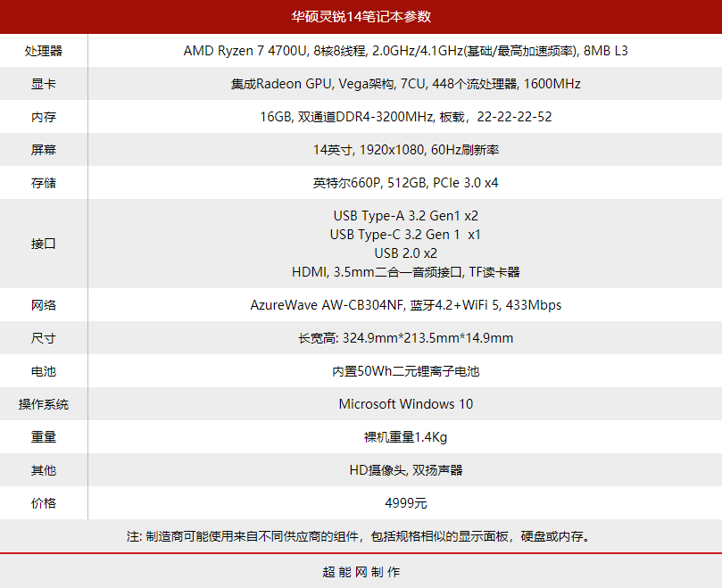Click the 4999元 price value
Viewport: 722px width, 588px height.
pos(405,502)
